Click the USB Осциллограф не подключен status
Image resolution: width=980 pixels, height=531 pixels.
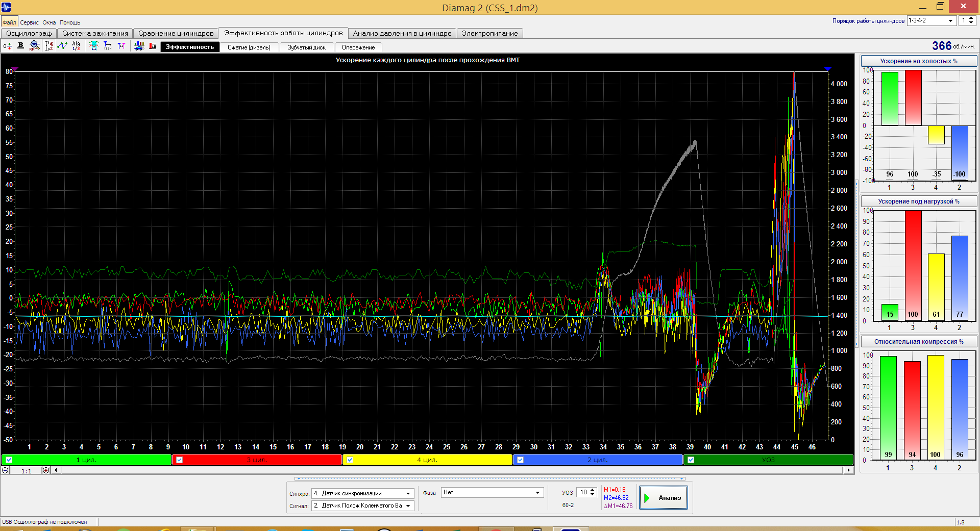45,522
